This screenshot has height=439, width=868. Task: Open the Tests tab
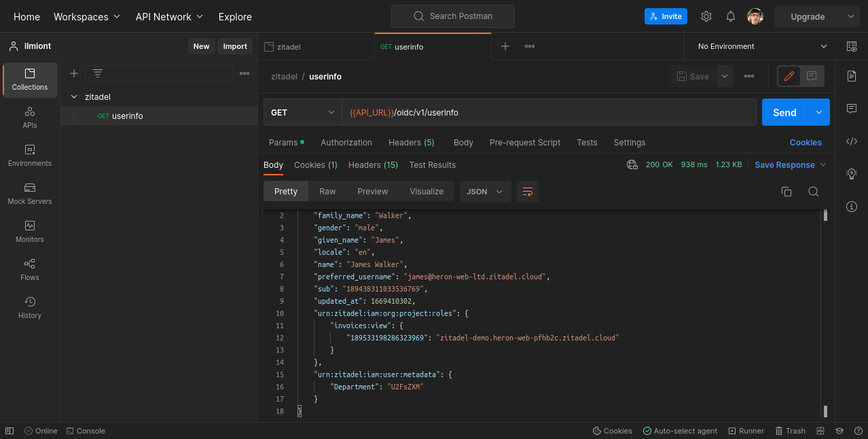click(587, 142)
